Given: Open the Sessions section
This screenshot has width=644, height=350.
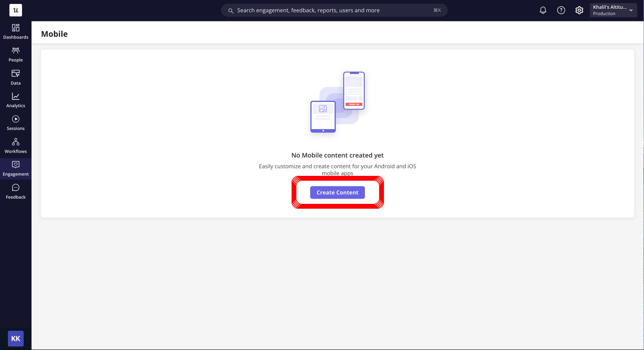Looking at the screenshot, I should (16, 123).
